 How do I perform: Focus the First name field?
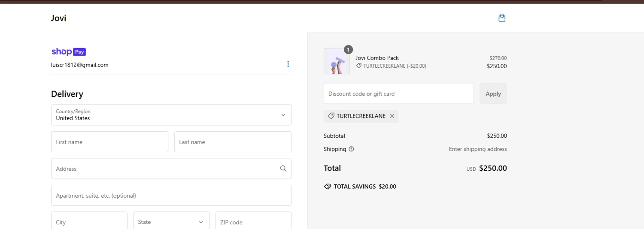109,142
